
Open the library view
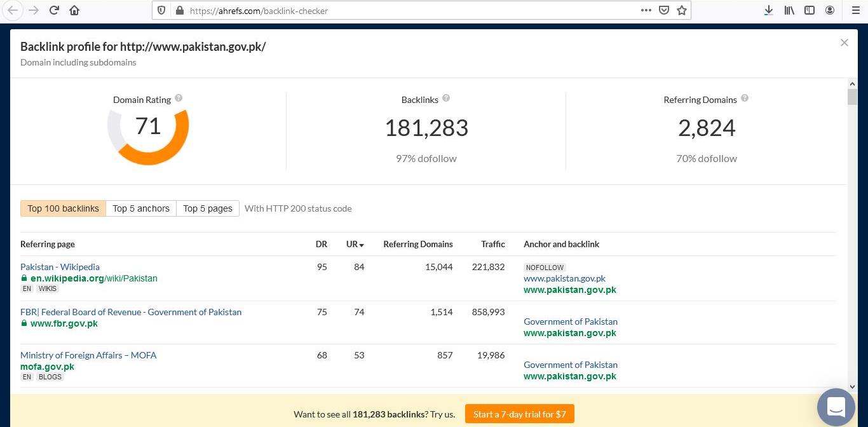click(x=789, y=10)
